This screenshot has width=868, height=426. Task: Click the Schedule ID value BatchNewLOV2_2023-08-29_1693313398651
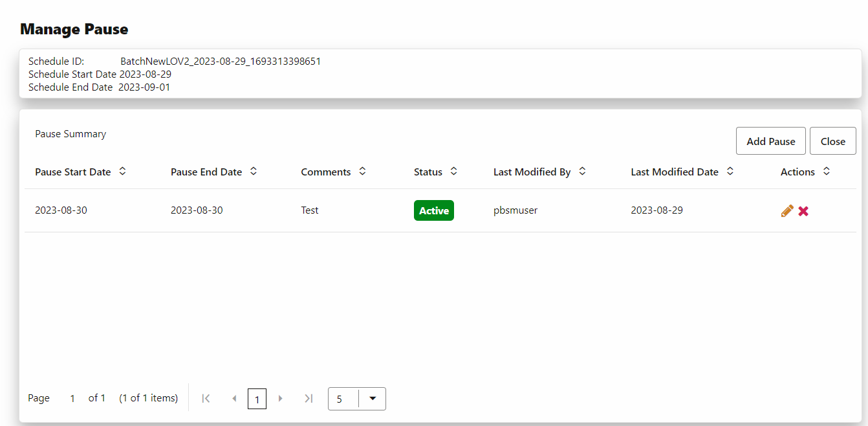221,62
